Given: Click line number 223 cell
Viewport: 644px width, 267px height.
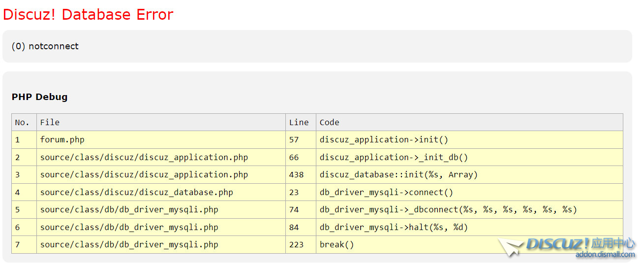Looking at the screenshot, I should [x=301, y=245].
